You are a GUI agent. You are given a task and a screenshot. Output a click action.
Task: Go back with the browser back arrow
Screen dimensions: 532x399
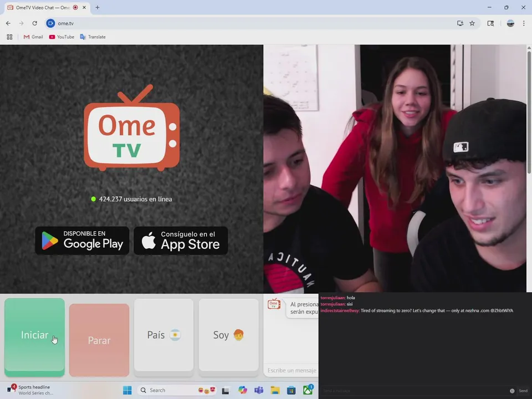pos(8,23)
